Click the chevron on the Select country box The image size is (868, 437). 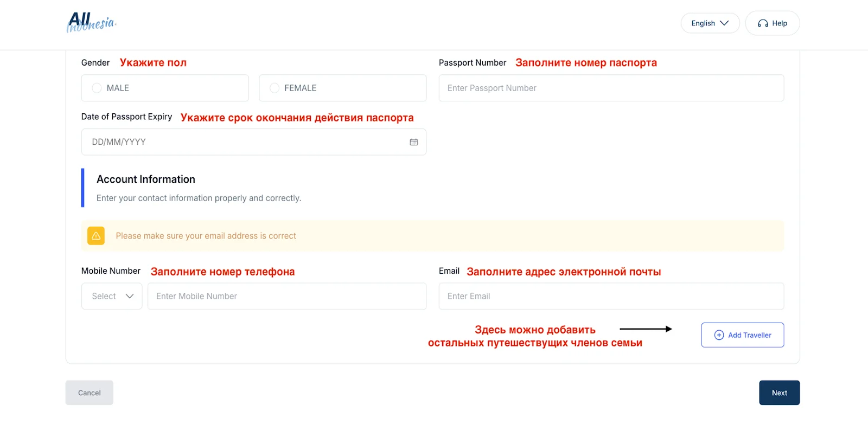tap(130, 296)
